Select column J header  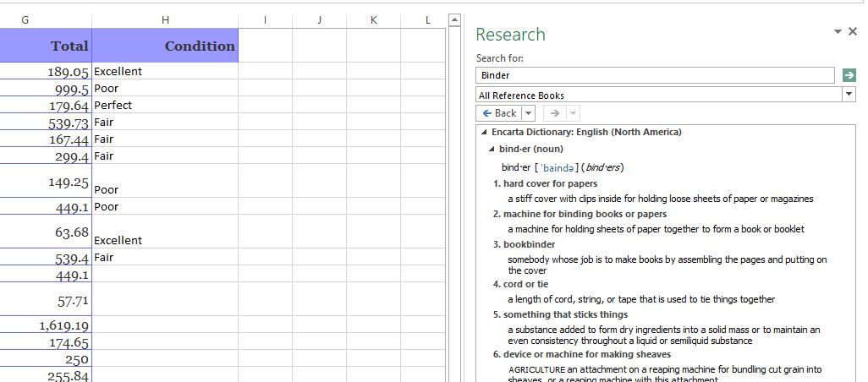(320, 20)
